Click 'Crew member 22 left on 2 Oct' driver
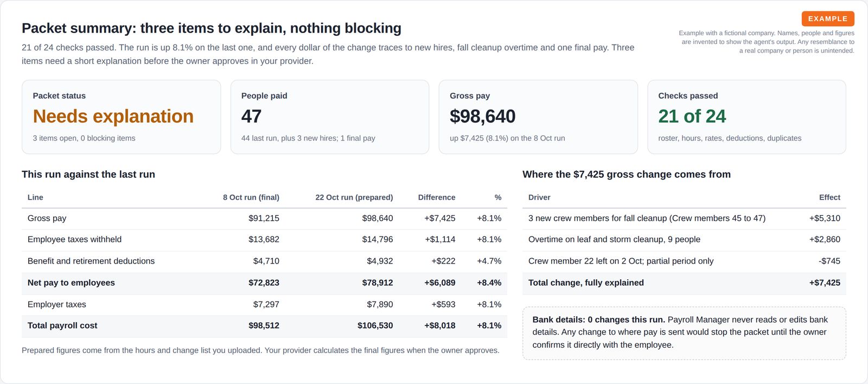This screenshot has width=868, height=384. tap(621, 261)
